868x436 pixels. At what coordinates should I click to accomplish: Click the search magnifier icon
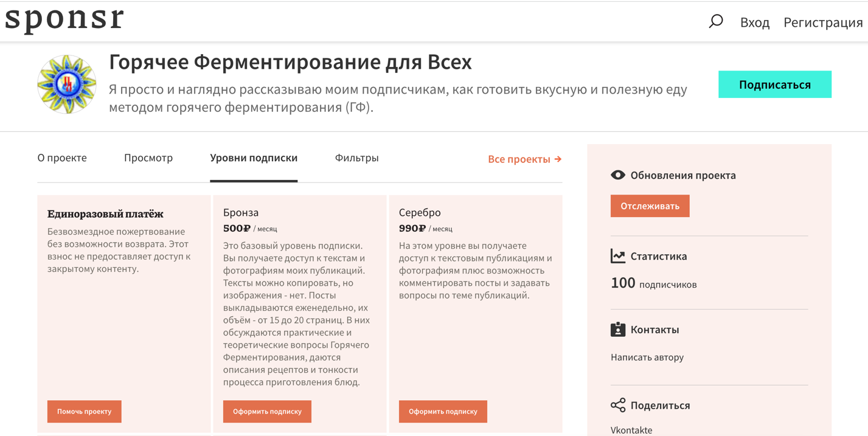[x=716, y=22]
